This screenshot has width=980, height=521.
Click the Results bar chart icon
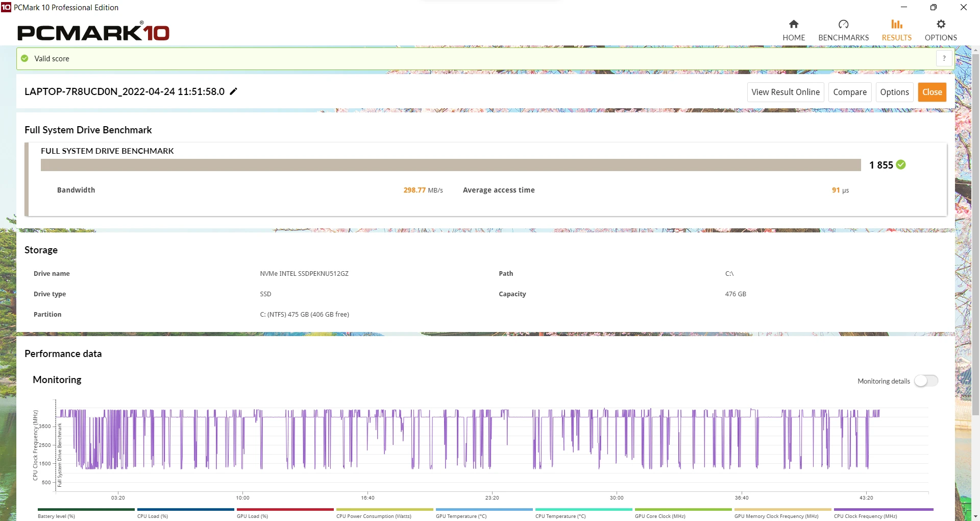(x=897, y=24)
